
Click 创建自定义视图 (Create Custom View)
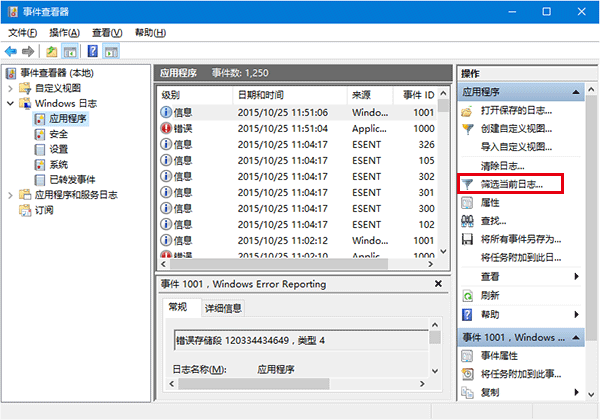coord(516,129)
